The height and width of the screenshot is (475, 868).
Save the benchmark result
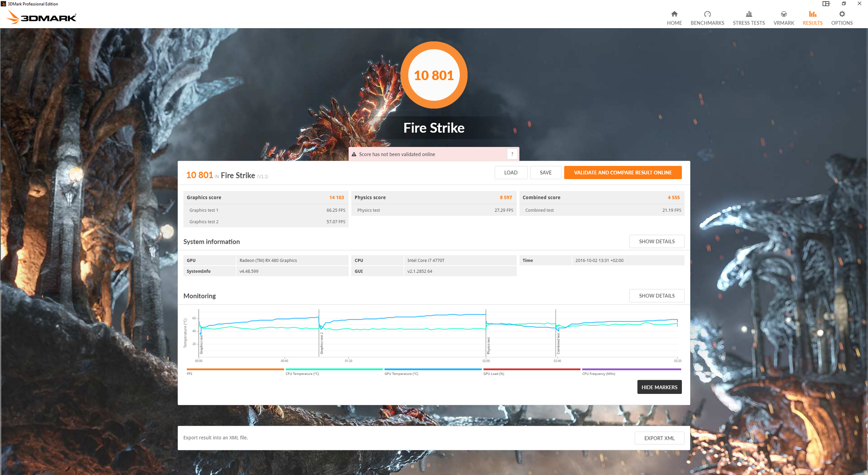545,173
